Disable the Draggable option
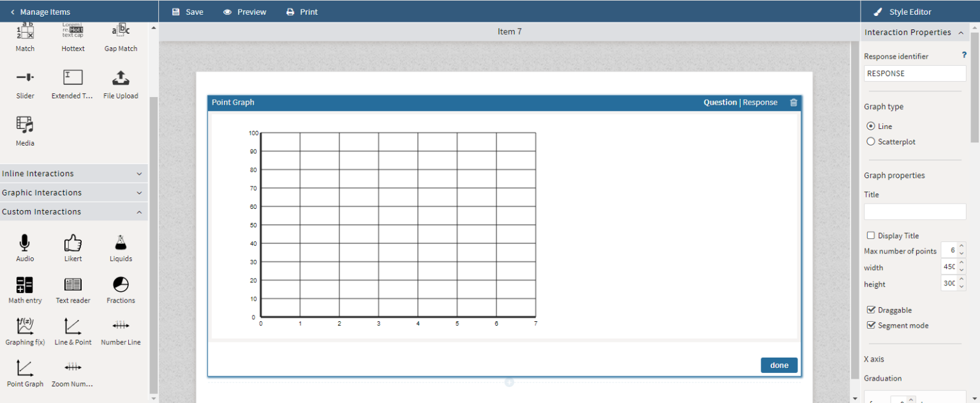 (x=871, y=310)
